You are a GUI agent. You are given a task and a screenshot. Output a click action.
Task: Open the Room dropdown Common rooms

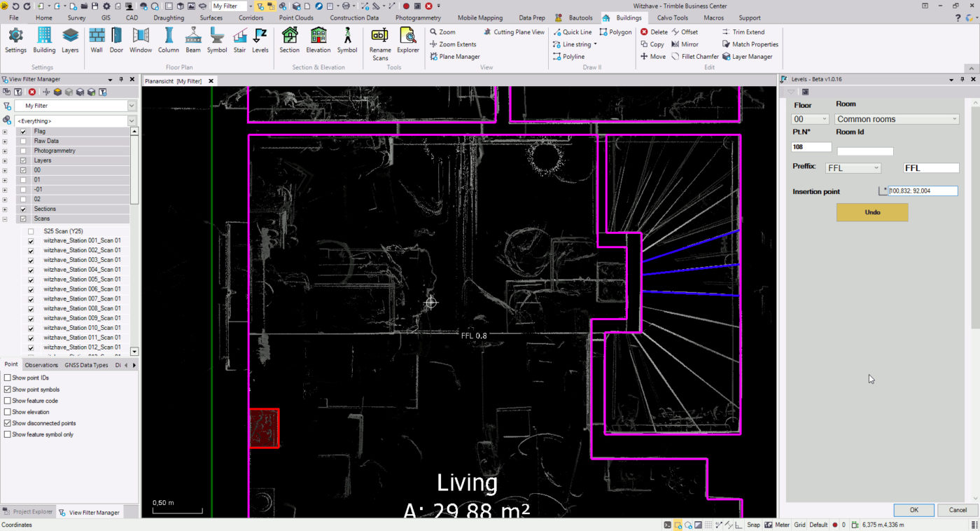(x=897, y=119)
